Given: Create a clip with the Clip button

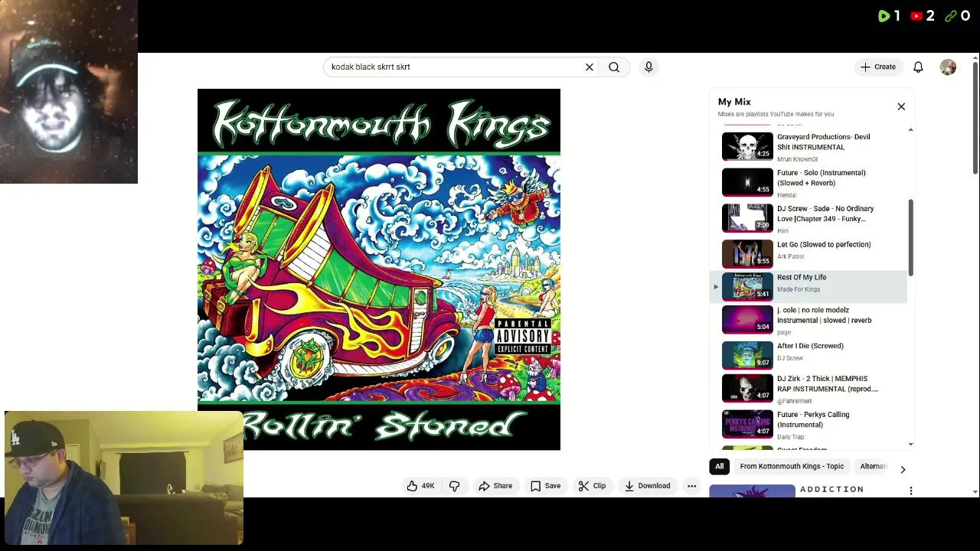Looking at the screenshot, I should (592, 486).
